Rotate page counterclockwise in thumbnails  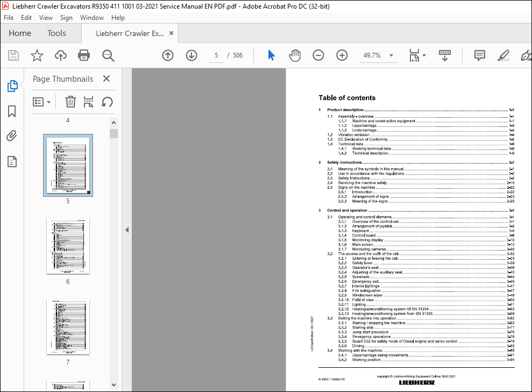click(107, 102)
